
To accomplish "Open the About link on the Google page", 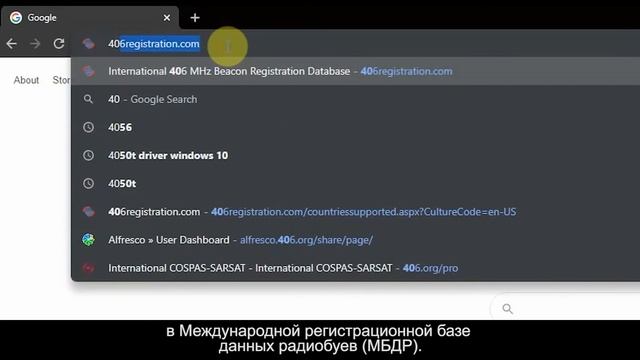I will 26,80.
